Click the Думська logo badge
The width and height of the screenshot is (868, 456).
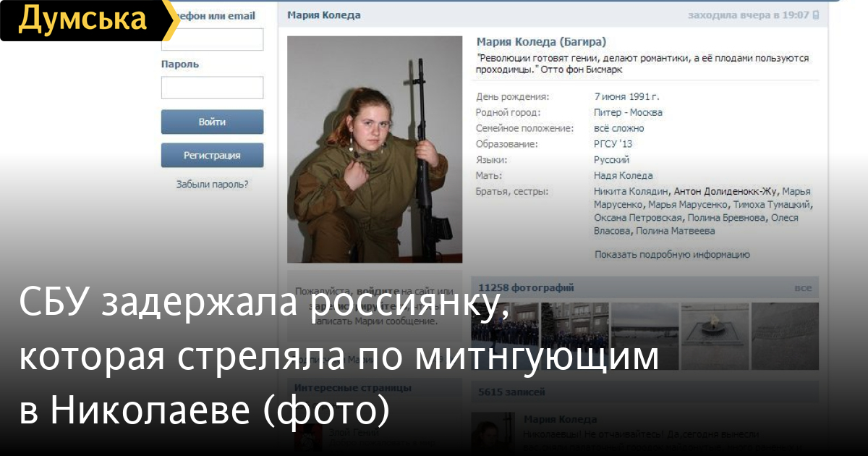coord(87,20)
